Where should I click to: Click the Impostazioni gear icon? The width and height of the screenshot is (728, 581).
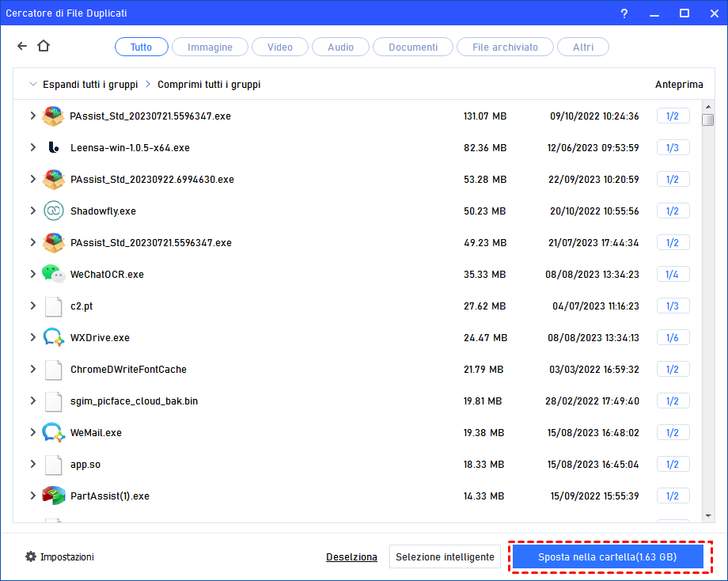(x=31, y=556)
